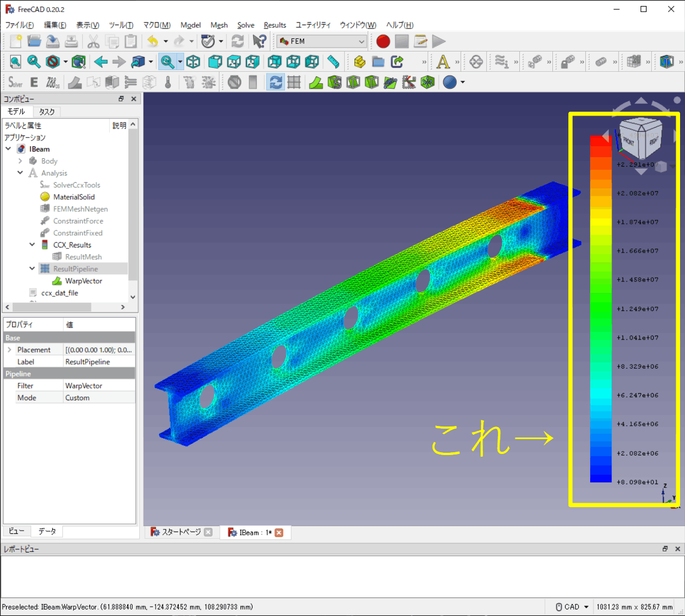
Task: Click the text annotation 'A' icon
Action: click(443, 62)
